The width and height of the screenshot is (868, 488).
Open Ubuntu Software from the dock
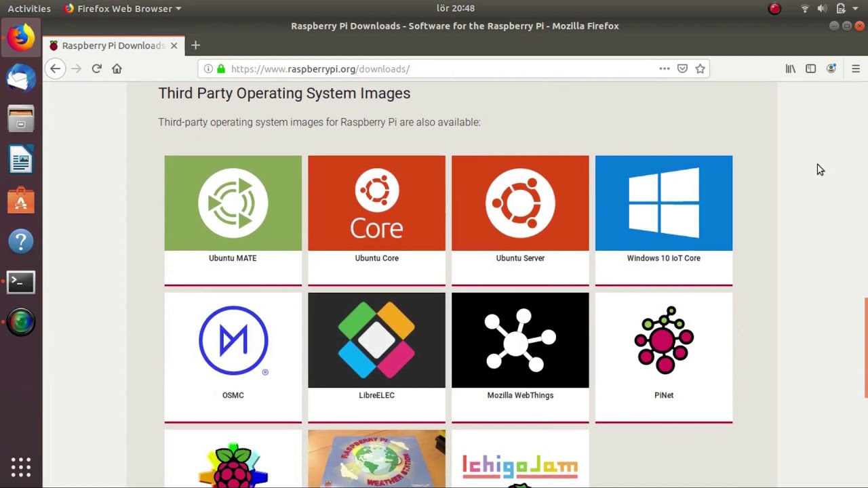(x=21, y=201)
